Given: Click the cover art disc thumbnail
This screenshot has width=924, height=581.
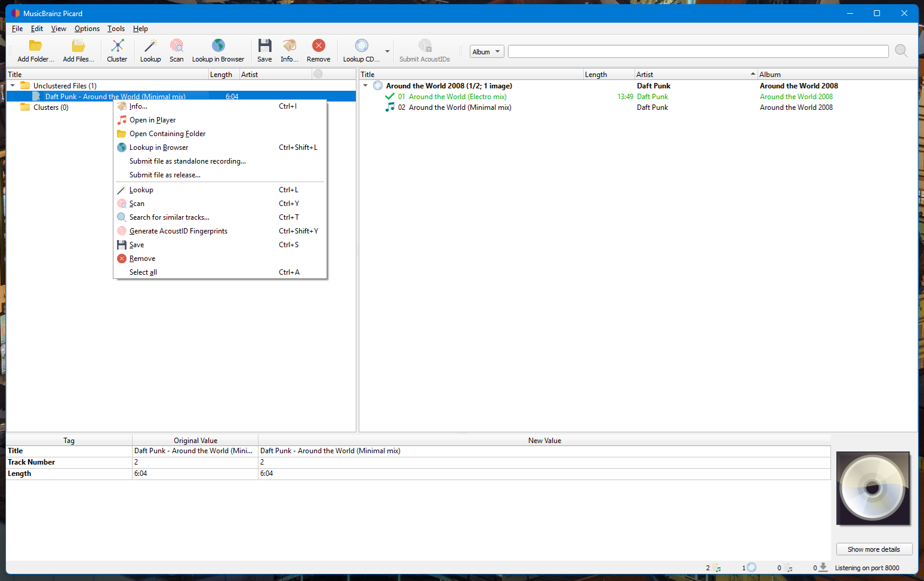Looking at the screenshot, I should [873, 488].
